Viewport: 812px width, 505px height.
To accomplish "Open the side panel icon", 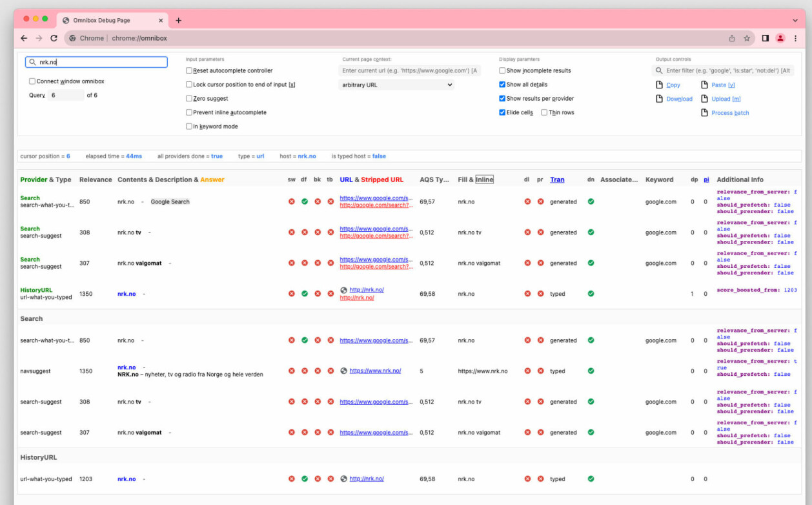I will point(765,38).
